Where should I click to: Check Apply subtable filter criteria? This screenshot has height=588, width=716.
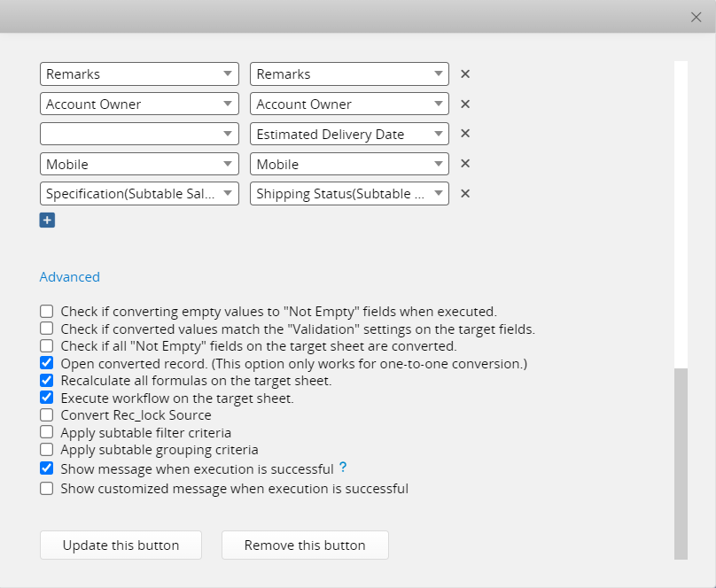pyautogui.click(x=47, y=432)
